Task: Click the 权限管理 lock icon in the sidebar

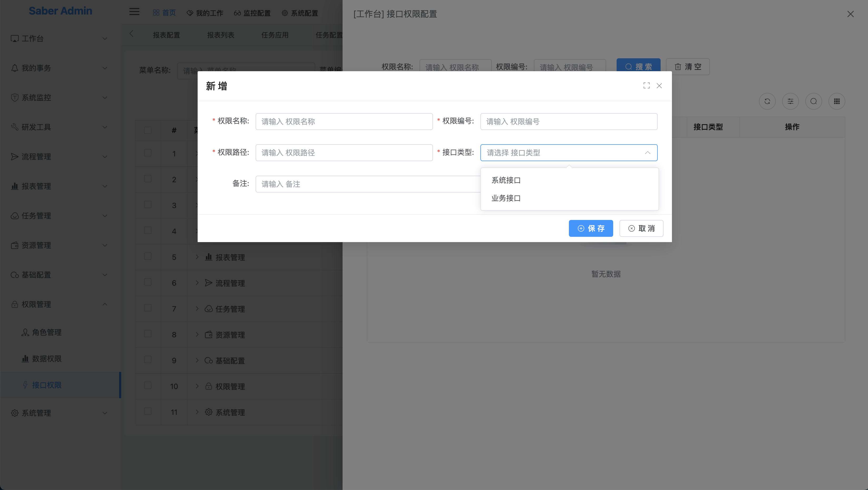Action: coord(14,304)
